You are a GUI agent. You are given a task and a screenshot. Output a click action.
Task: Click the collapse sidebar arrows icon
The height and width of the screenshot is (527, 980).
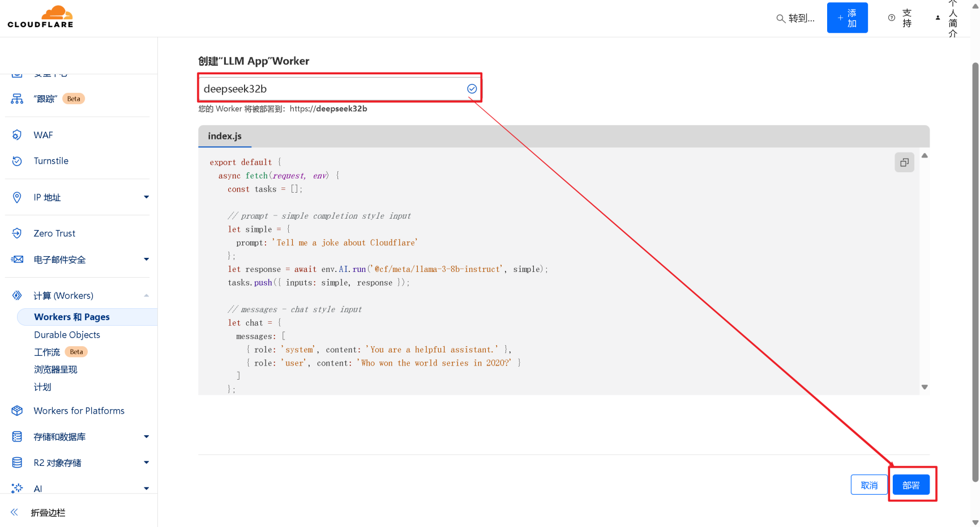[15, 512]
